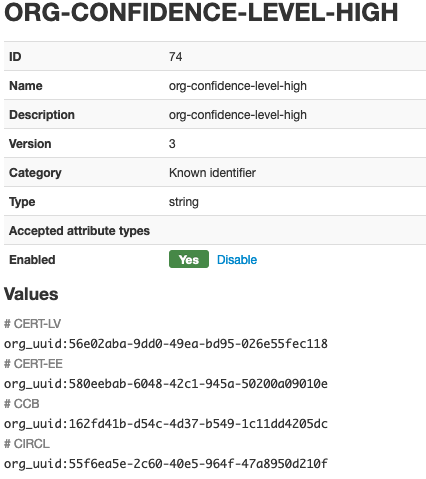Viewport: 426px width, 479px height.
Task: Click the # CCB comment line
Action: coord(22,404)
